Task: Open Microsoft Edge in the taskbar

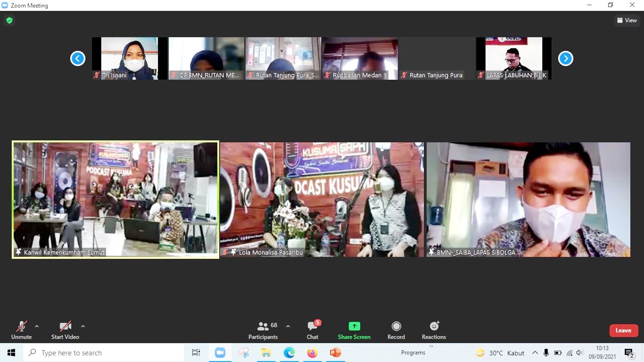Action: 289,353
